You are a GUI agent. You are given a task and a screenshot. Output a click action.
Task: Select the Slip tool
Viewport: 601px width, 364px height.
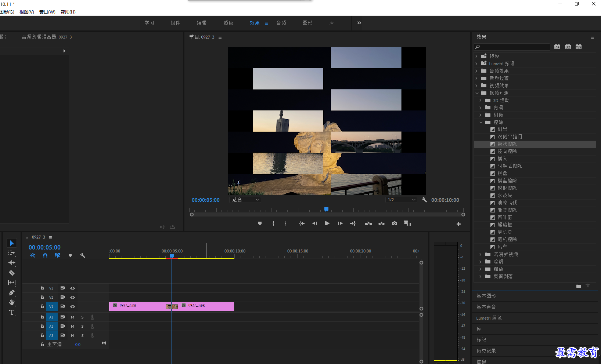click(12, 283)
